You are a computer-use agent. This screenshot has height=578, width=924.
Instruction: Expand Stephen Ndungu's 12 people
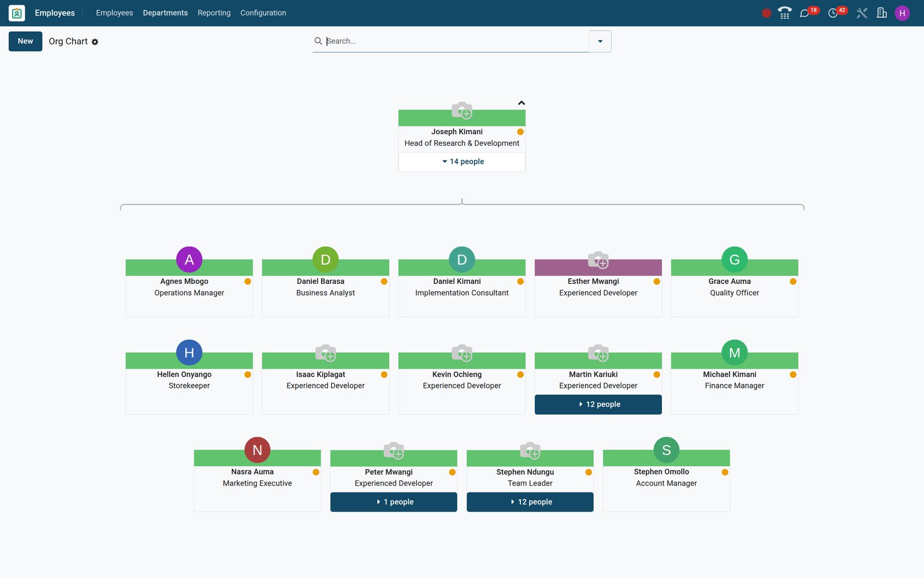coord(530,502)
